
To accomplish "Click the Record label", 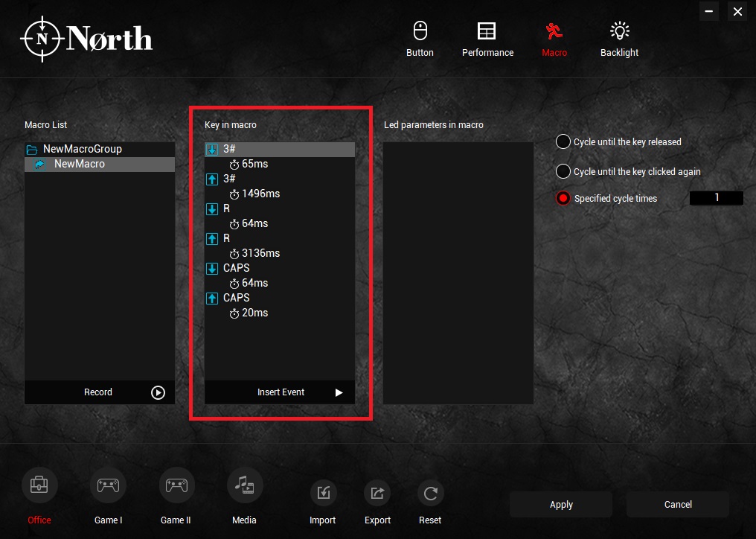I will pos(98,392).
